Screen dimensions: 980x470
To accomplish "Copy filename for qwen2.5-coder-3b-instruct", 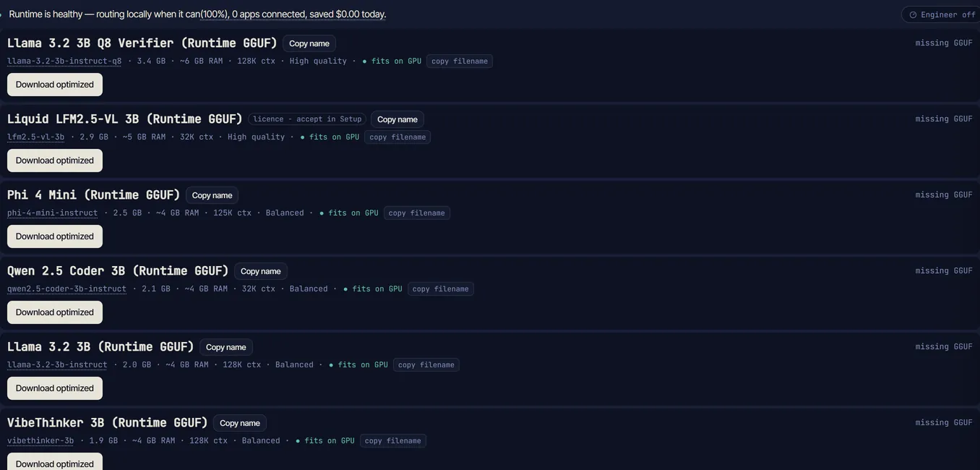I will [x=441, y=289].
